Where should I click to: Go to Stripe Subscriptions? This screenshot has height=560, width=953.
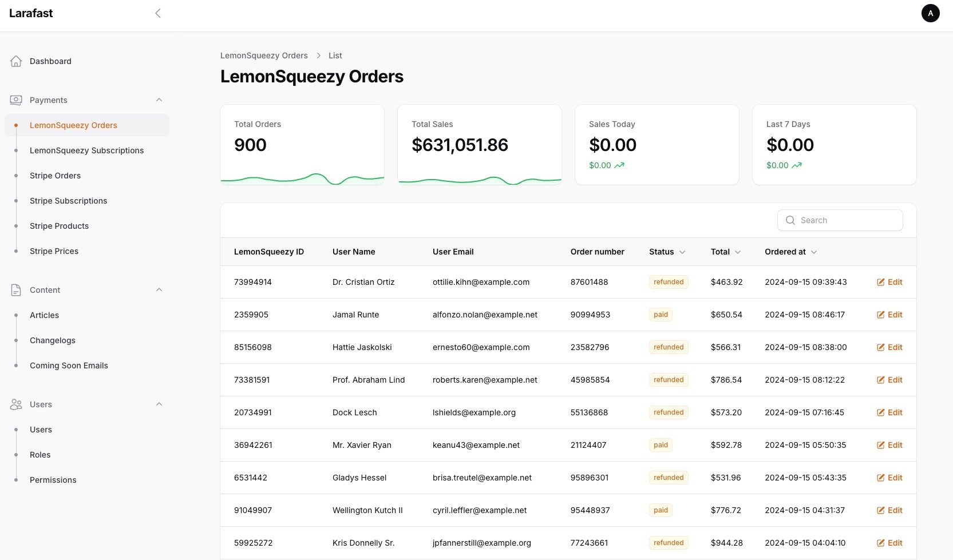pyautogui.click(x=87, y=201)
